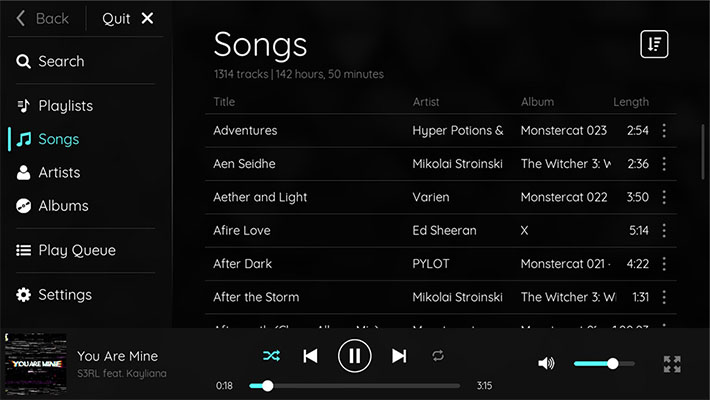Open the three-dot menu for Afire Love
The image size is (710, 400).
pyautogui.click(x=664, y=230)
